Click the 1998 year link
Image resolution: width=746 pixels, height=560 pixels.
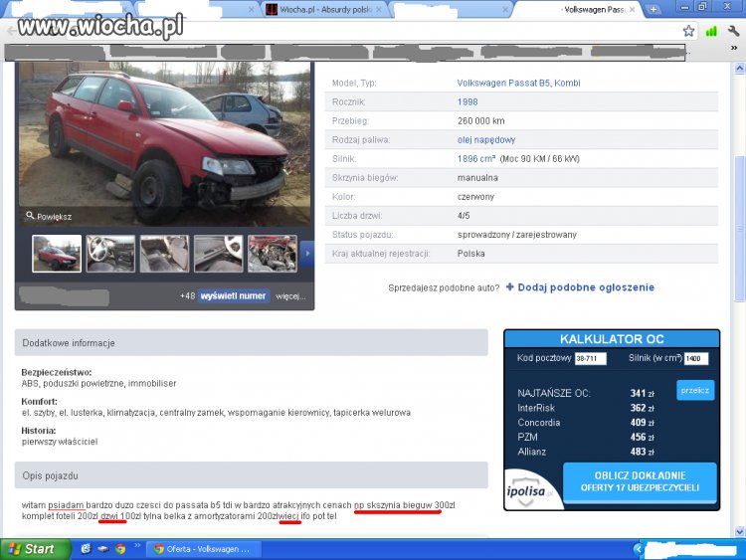point(467,101)
